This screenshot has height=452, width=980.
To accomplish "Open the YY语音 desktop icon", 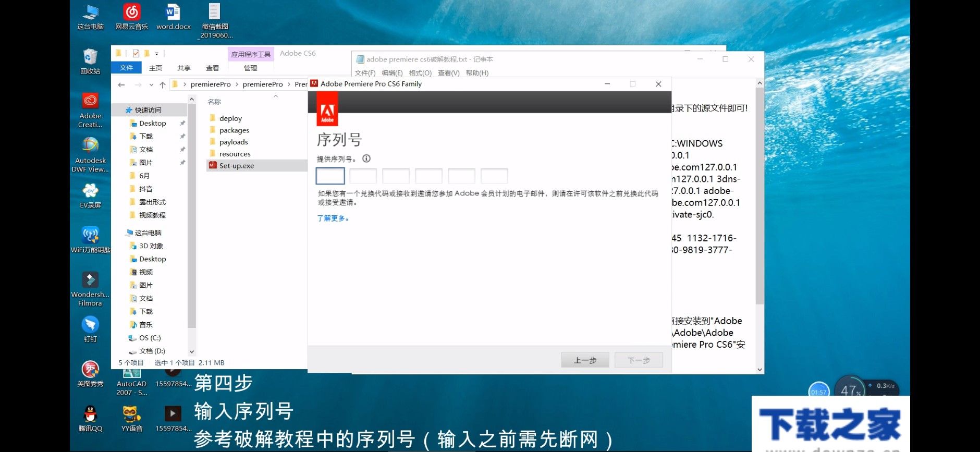I will [131, 419].
